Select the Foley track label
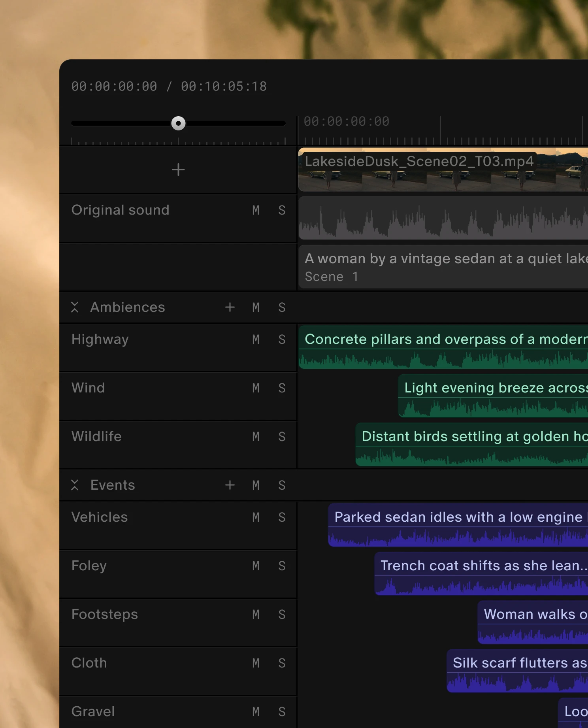Screen dimensions: 588x728 pyautogui.click(x=89, y=566)
